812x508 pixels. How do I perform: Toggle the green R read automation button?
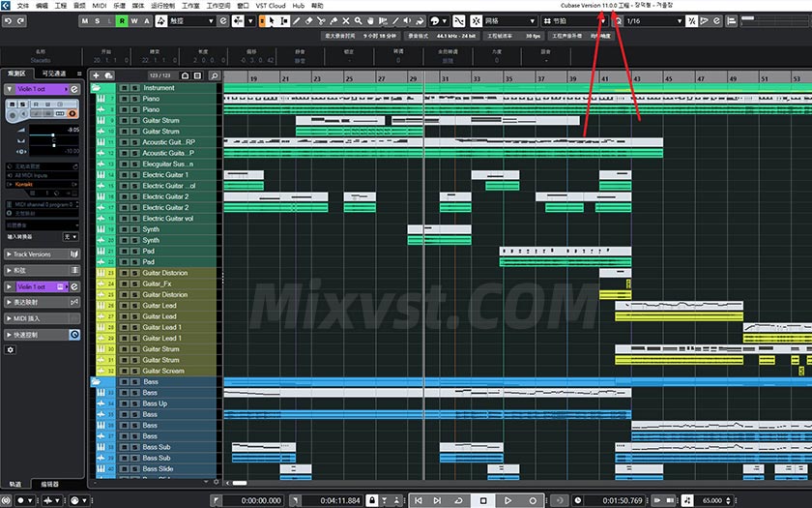click(123, 20)
